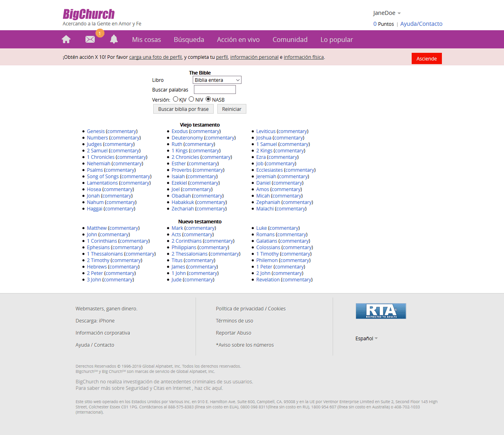Open the Webmasters, ganen dinero footer link
Image resolution: width=504 pixels, height=435 pixels.
tap(106, 309)
